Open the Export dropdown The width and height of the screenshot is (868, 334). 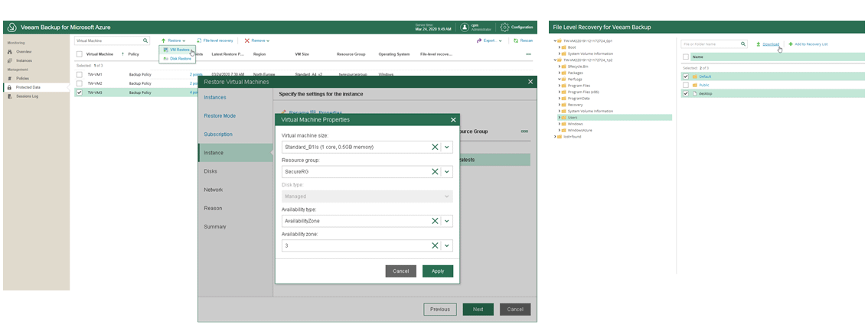click(x=489, y=41)
